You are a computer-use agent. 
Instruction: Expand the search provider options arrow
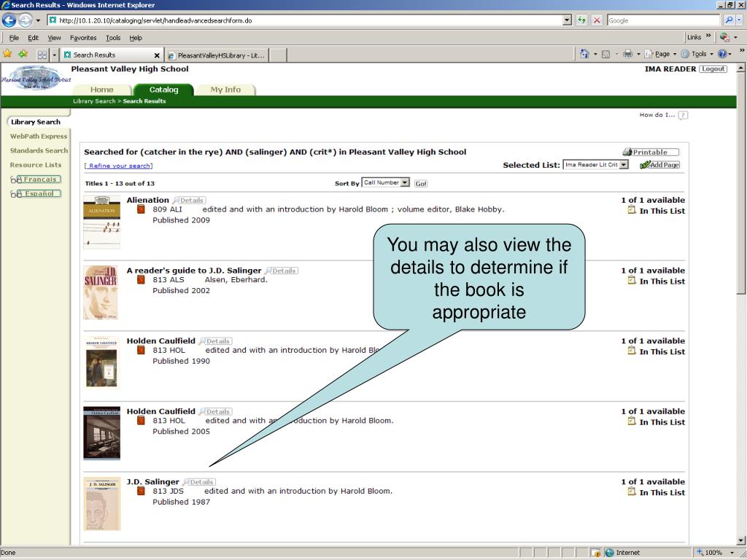[740, 20]
